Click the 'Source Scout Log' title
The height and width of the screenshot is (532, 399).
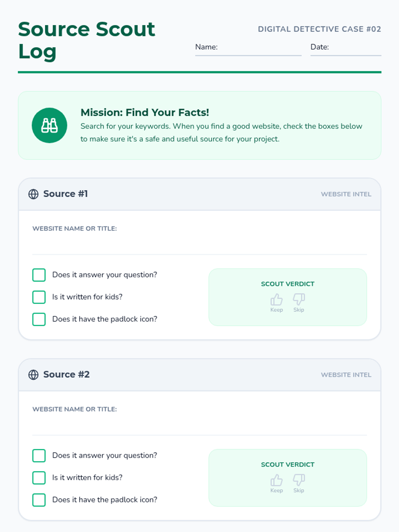tap(86, 40)
